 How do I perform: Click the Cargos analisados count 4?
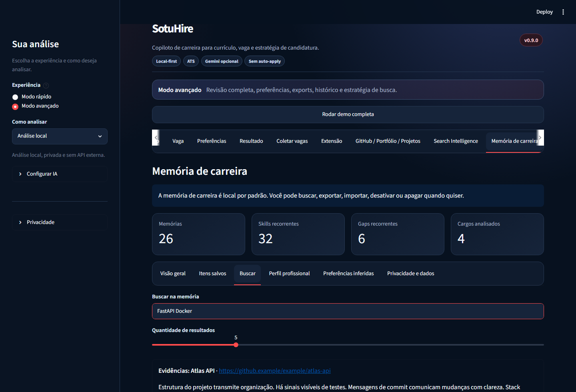coord(461,239)
